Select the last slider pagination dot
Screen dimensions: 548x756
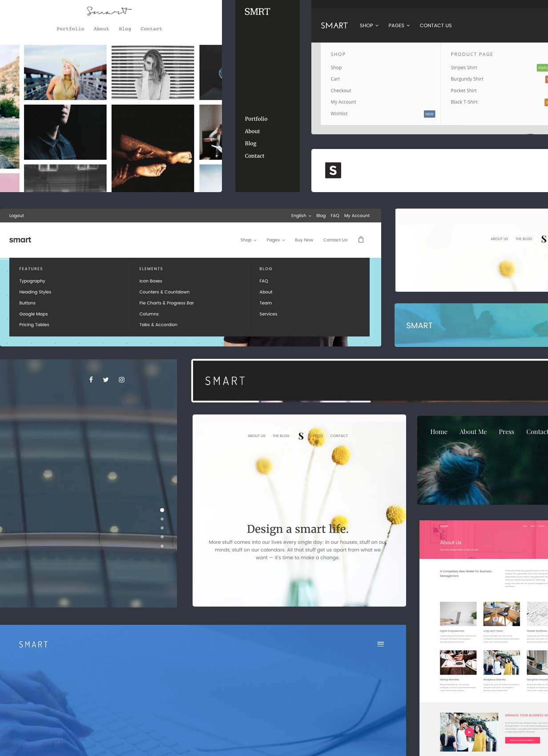click(162, 546)
